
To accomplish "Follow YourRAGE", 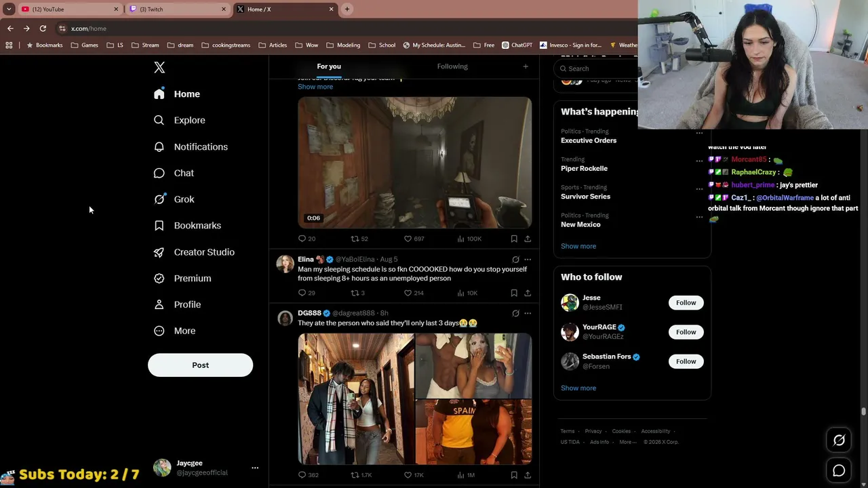I will click(686, 332).
